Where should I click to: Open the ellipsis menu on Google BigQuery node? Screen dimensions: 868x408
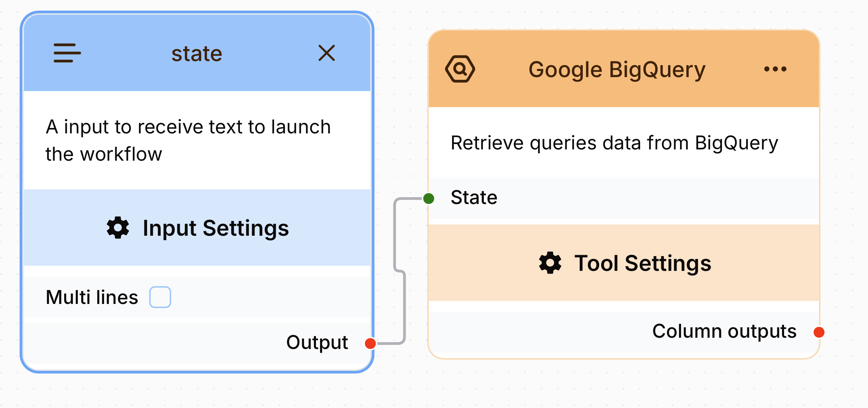click(775, 69)
